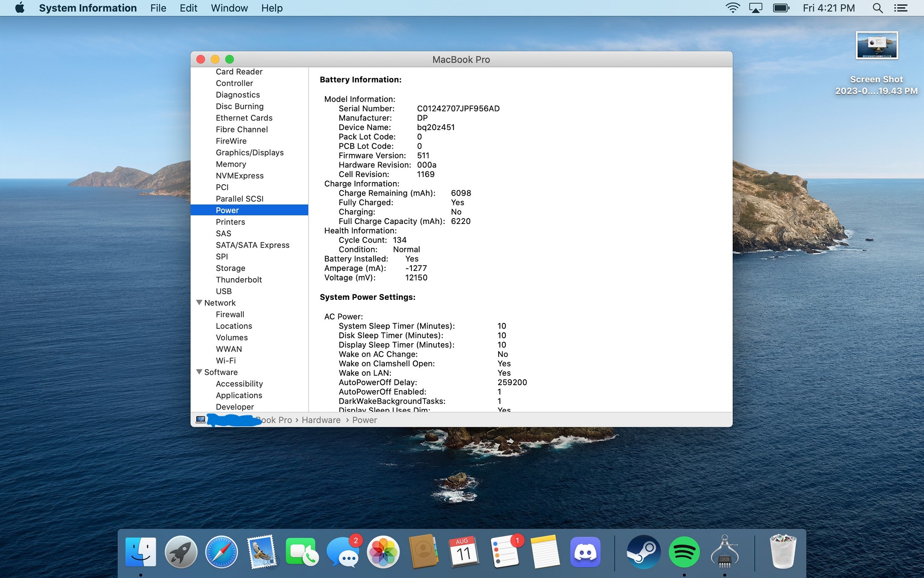Image resolution: width=924 pixels, height=578 pixels.
Task: Select Memory in sidebar
Action: tap(231, 164)
